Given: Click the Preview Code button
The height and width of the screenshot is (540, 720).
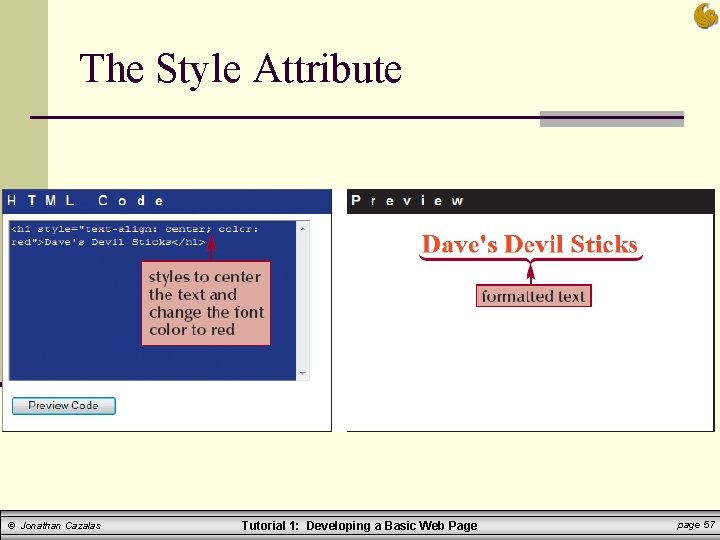Looking at the screenshot, I should pyautogui.click(x=63, y=406).
